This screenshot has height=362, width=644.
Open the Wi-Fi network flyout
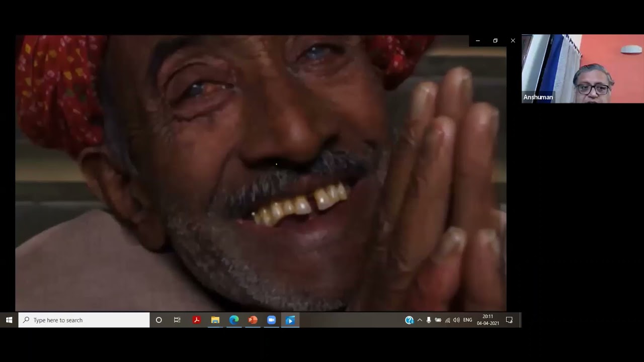447,320
